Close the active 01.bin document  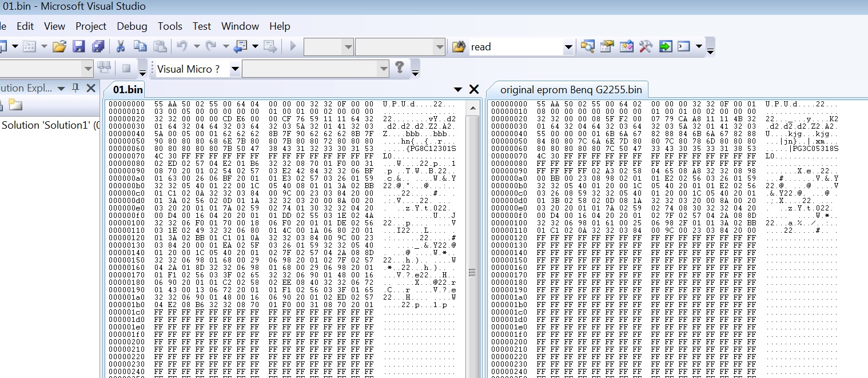(474, 89)
